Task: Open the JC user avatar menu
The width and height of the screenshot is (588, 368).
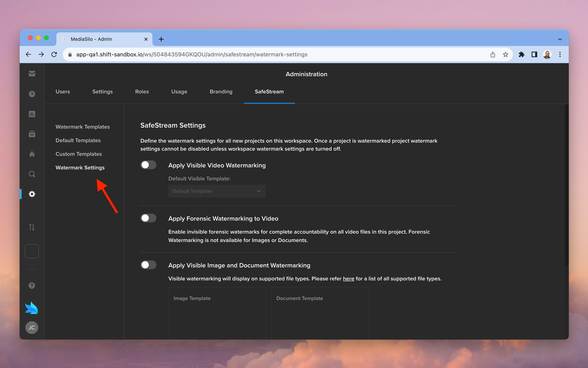Action: [x=32, y=328]
